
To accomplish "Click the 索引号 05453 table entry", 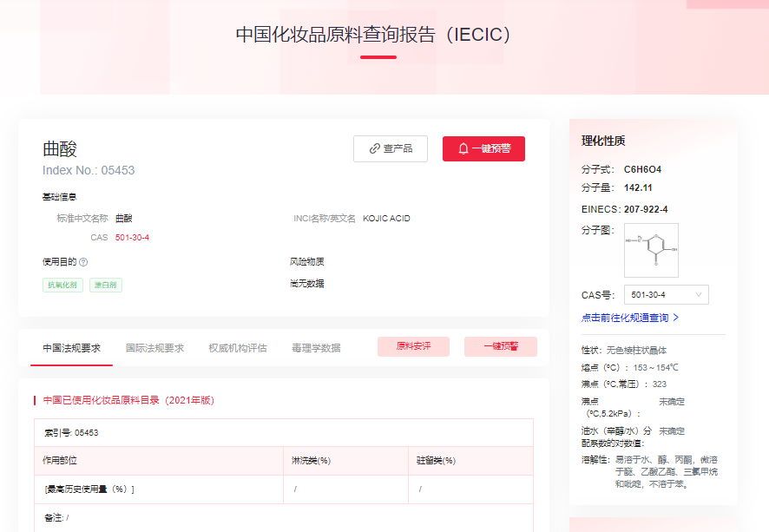I will click(x=74, y=431).
